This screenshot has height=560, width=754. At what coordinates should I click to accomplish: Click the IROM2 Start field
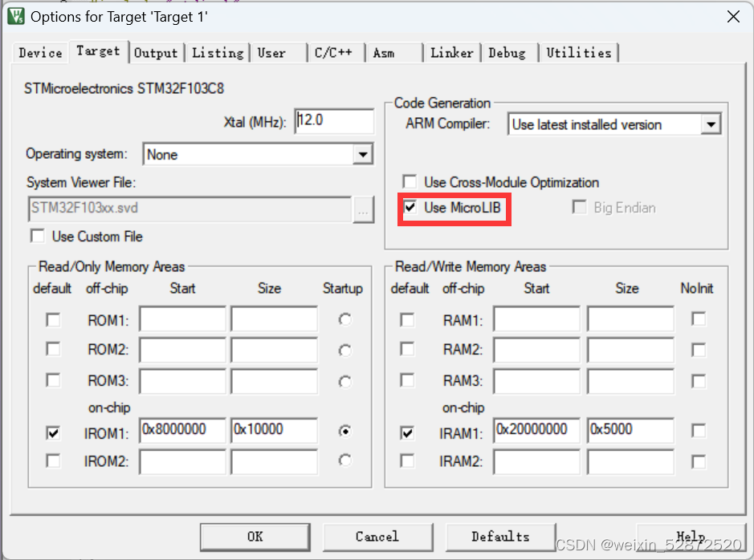[183, 461]
